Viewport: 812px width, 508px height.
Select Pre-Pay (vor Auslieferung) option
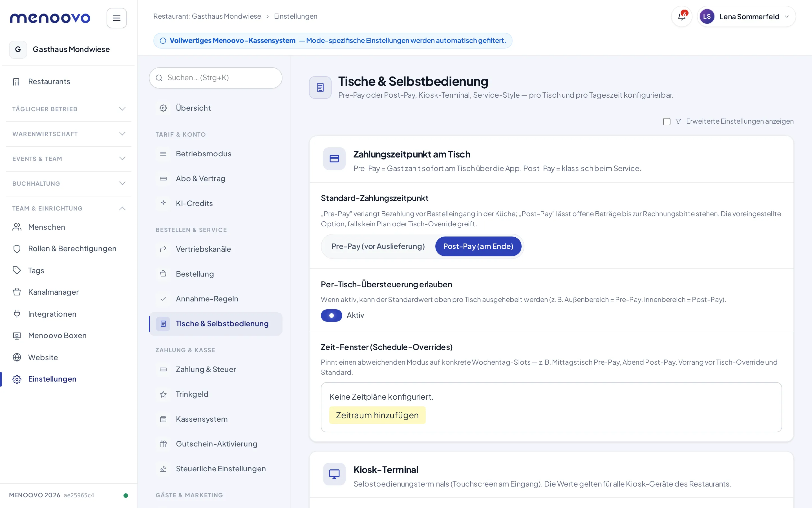coord(378,246)
